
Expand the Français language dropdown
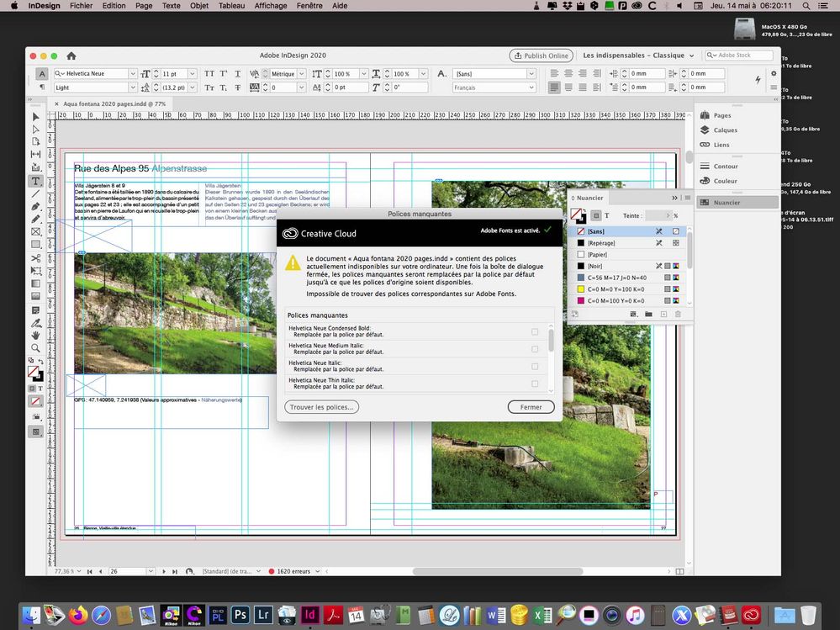point(531,87)
